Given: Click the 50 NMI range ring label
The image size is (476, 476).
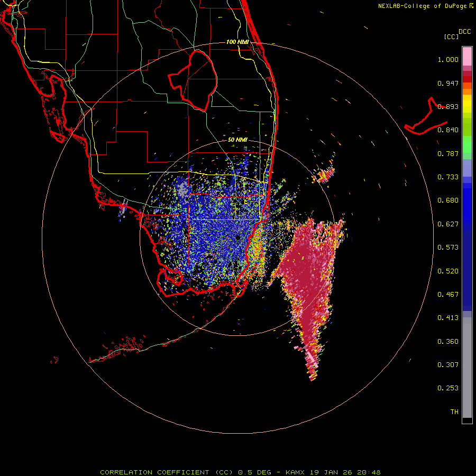Looking at the screenshot, I should click(x=237, y=140).
